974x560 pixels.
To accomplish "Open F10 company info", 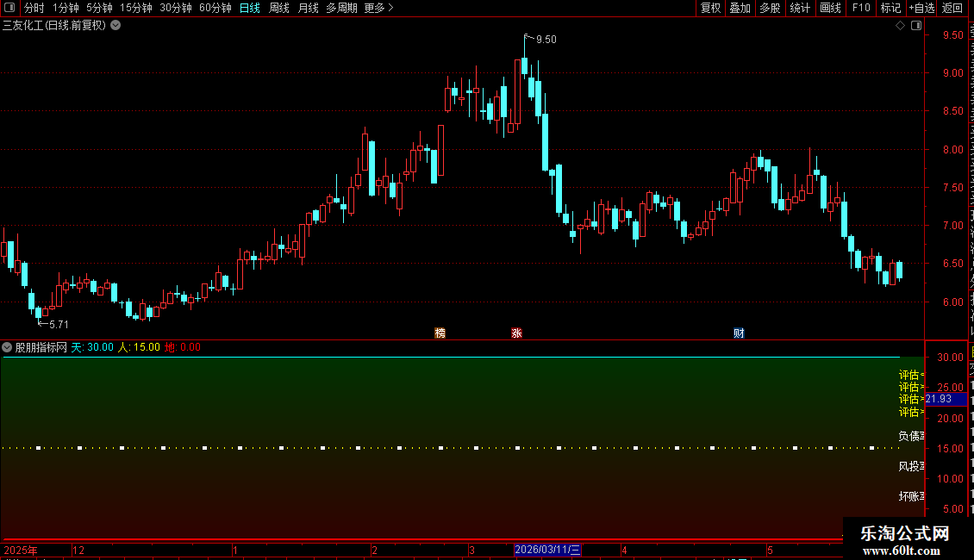I will tap(861, 8).
